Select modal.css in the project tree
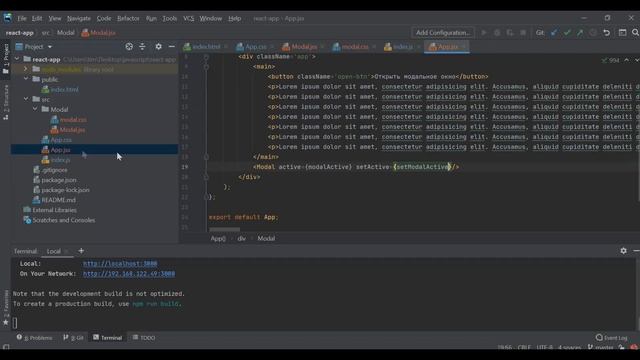 pos(73,120)
